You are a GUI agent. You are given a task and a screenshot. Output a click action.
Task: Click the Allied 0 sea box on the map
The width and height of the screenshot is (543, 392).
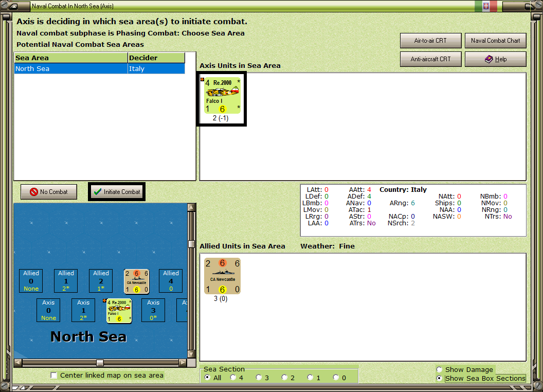coord(31,281)
